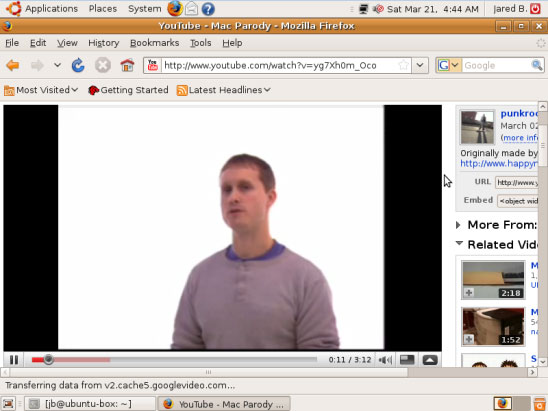Viewport: 548px width, 411px height.
Task: Click the red power quit button
Action: coord(535,9)
